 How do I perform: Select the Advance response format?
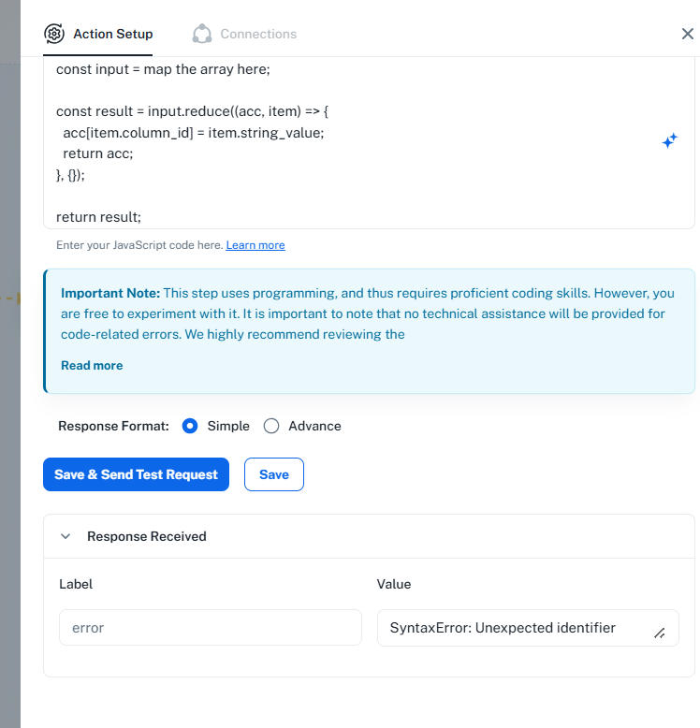[x=271, y=426]
